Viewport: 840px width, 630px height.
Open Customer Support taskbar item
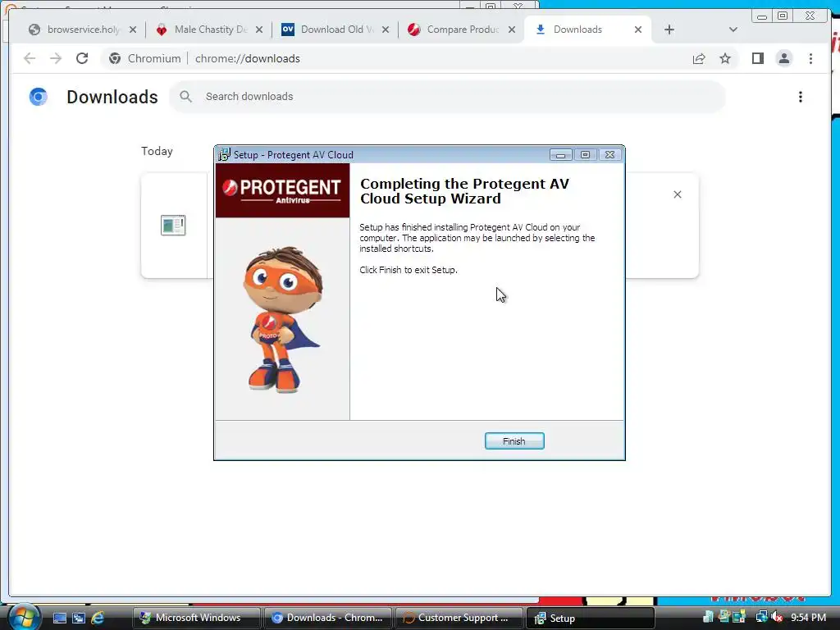(x=459, y=618)
